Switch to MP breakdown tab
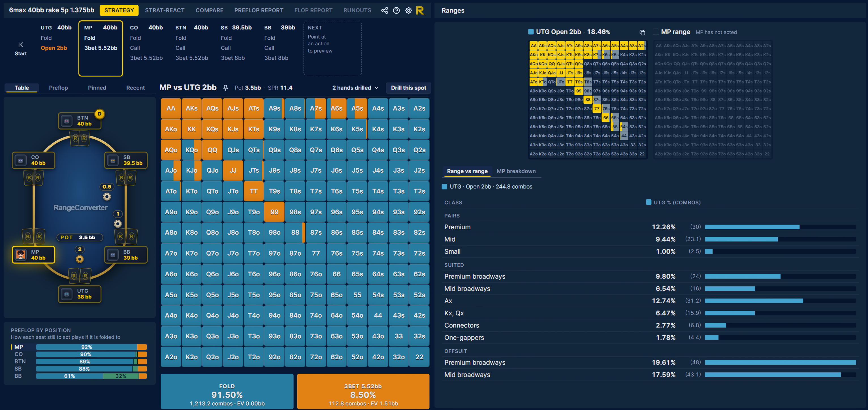The width and height of the screenshot is (868, 410). pos(516,171)
